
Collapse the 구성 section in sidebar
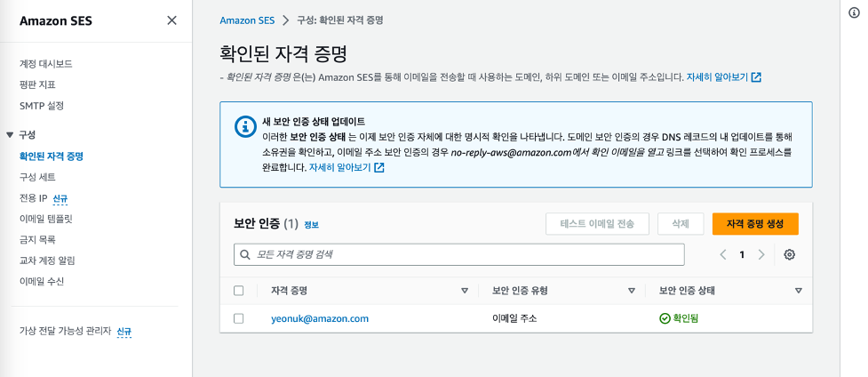(10, 135)
